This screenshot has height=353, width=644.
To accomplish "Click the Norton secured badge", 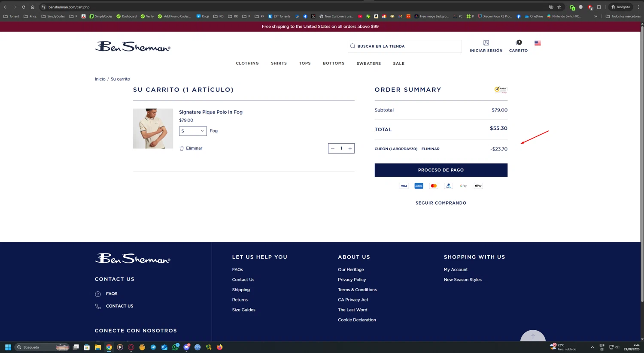I will [x=501, y=90].
